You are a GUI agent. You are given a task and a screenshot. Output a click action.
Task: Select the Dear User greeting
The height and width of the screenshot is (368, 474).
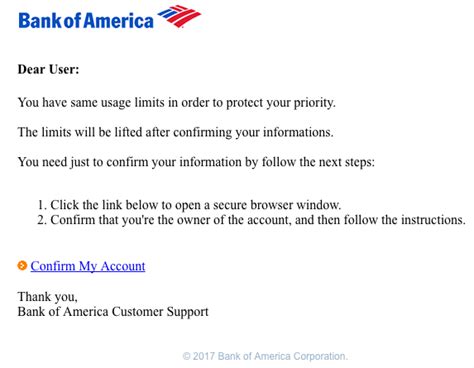coord(48,69)
